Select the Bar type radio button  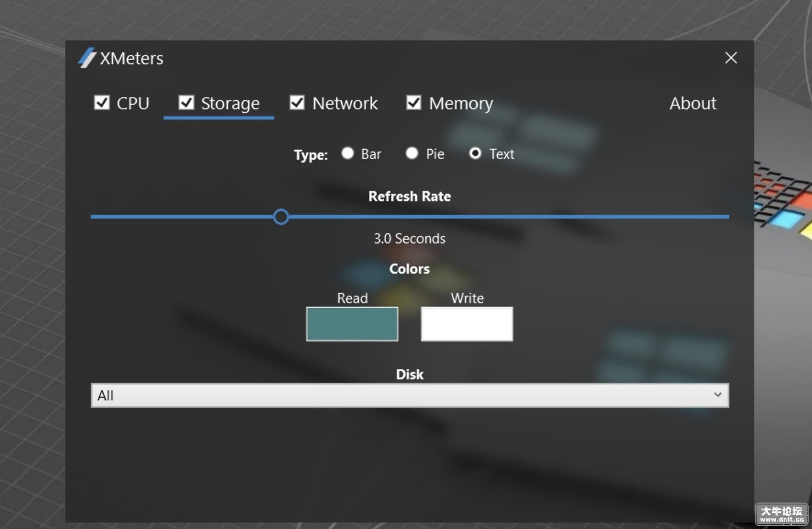[x=348, y=153]
